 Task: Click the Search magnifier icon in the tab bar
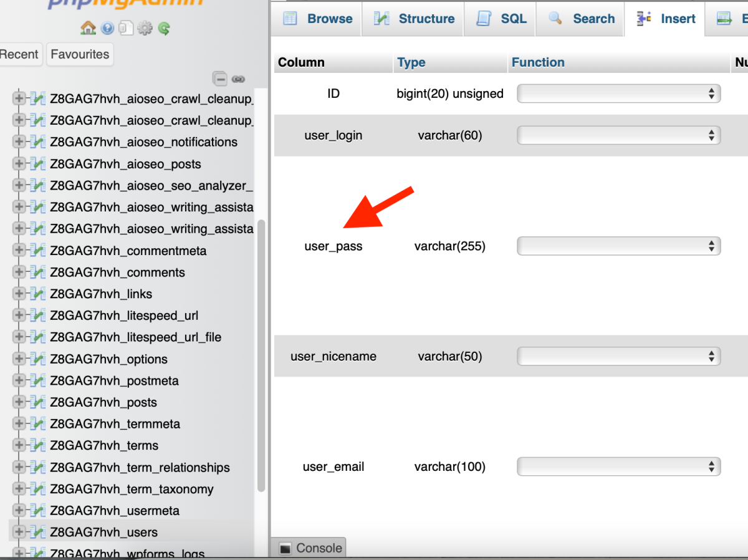pyautogui.click(x=555, y=19)
